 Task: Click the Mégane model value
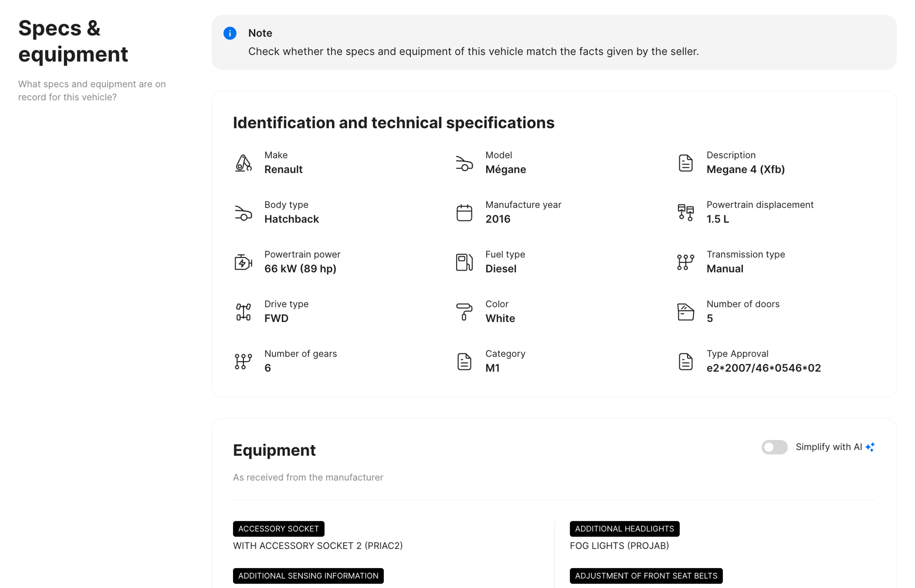505,170
